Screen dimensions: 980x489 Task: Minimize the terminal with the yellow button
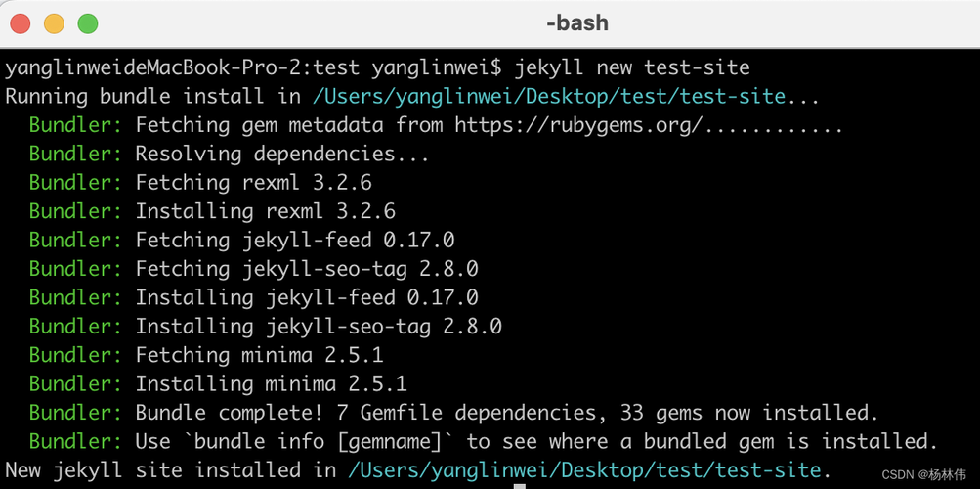[55, 23]
